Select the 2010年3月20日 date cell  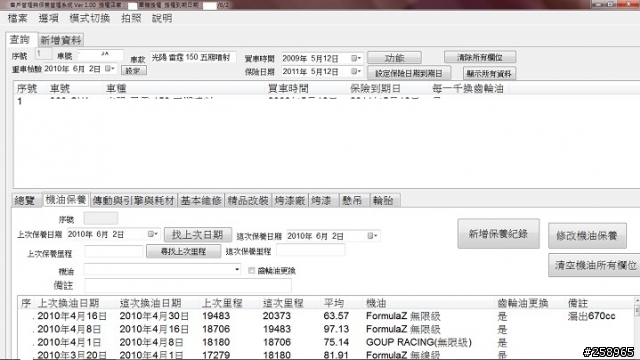click(x=72, y=355)
